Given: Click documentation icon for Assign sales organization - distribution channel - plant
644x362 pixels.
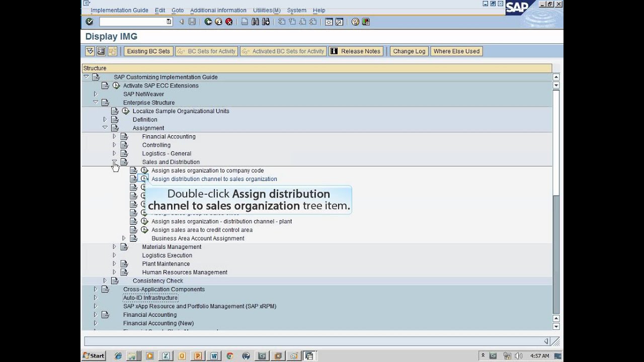Looking at the screenshot, I should coord(133,221).
